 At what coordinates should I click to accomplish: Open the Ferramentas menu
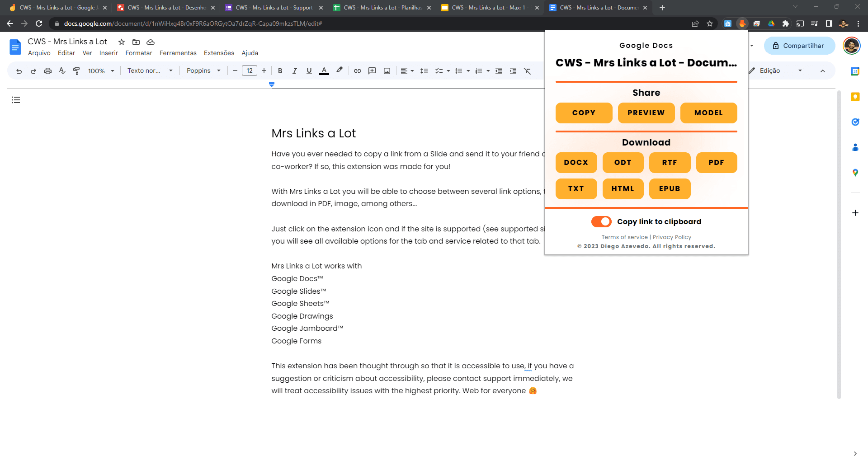tap(178, 53)
